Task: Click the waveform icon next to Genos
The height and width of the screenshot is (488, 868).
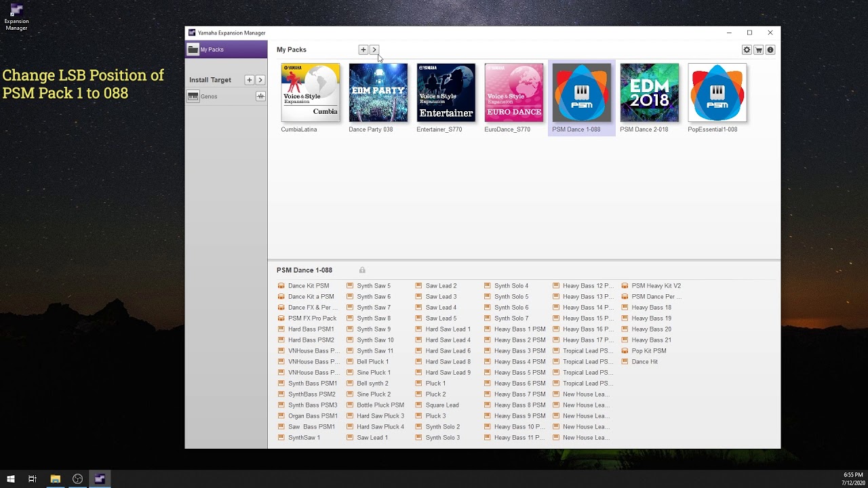Action: (260, 96)
